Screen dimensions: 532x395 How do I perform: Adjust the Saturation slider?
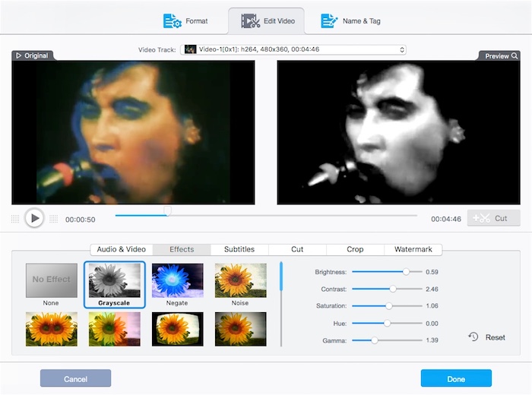(387, 306)
